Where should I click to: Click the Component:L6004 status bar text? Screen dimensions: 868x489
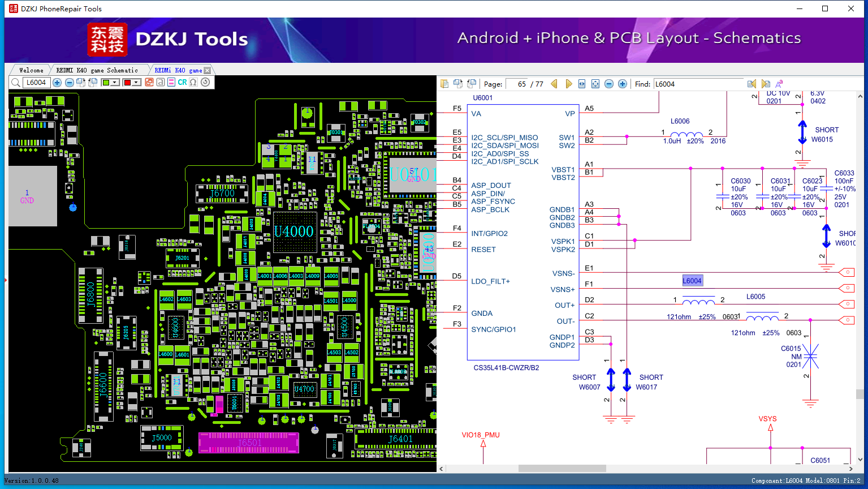(x=777, y=481)
